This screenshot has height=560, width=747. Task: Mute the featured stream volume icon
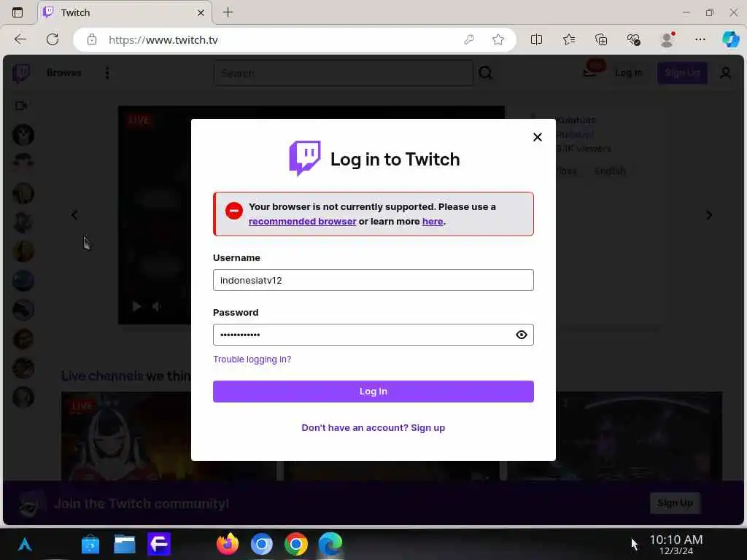(x=157, y=306)
